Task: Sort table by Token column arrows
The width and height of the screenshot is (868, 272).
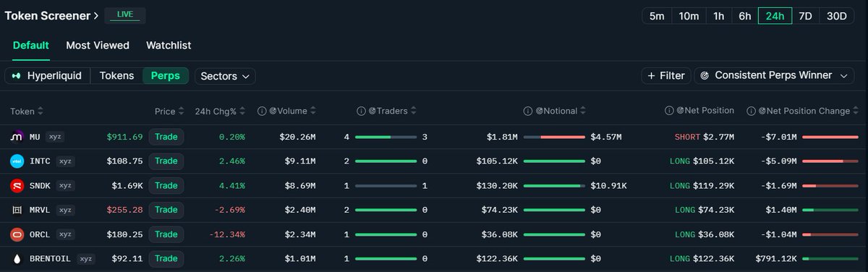Action: coord(41,111)
